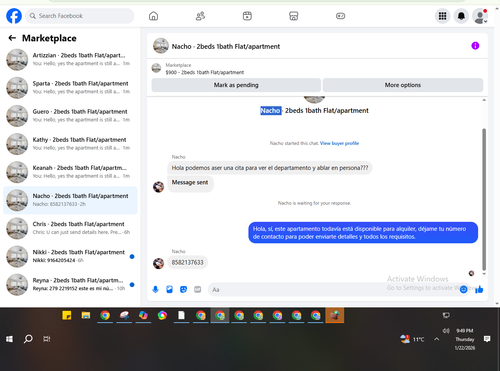
Task: Open the Notifications bell
Action: (x=461, y=16)
